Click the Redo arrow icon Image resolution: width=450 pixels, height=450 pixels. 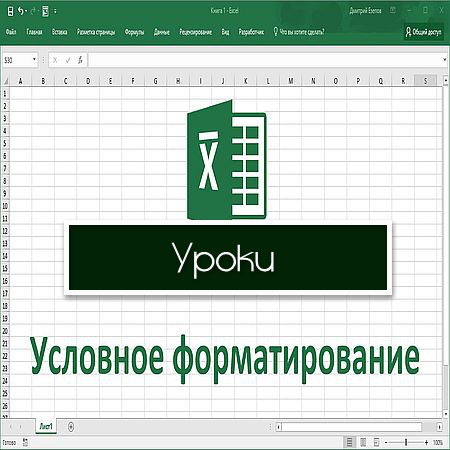pyautogui.click(x=33, y=11)
